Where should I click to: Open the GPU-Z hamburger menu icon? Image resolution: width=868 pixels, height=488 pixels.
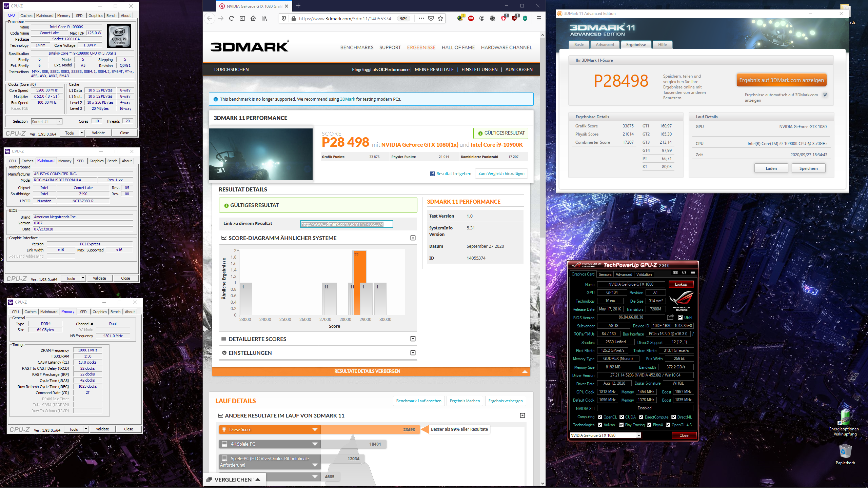coord(693,273)
